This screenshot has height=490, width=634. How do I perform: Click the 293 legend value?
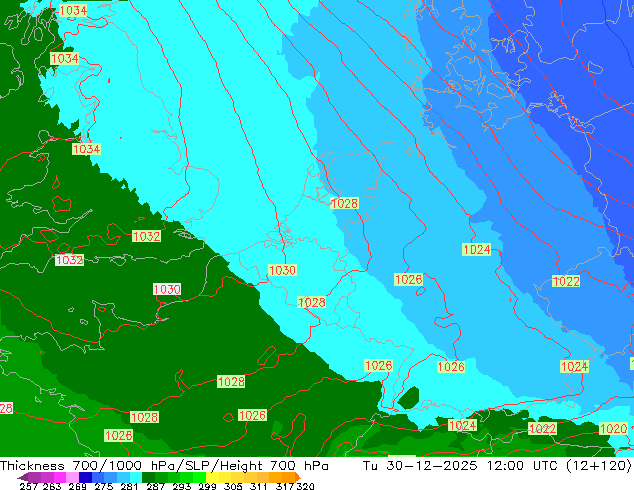click(x=181, y=486)
